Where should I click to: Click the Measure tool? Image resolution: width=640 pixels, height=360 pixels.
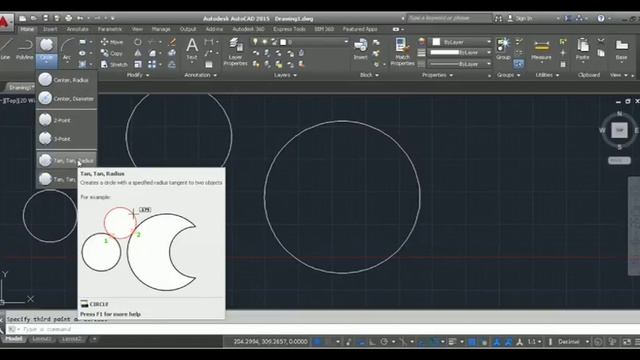tap(542, 50)
